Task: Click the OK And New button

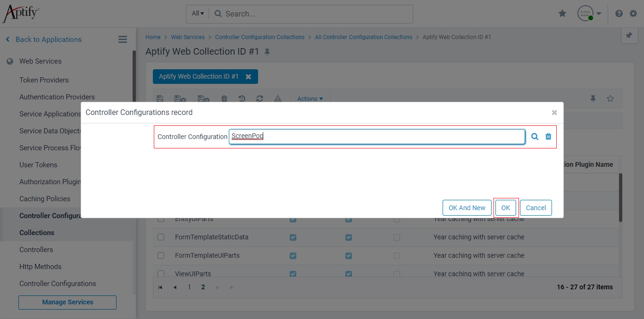Action: point(467,208)
